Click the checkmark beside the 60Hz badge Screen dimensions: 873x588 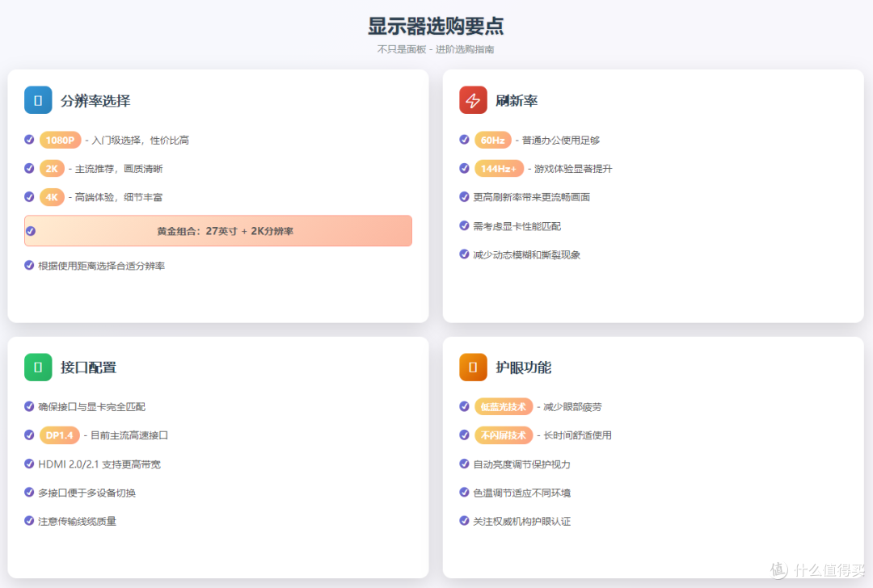(464, 140)
